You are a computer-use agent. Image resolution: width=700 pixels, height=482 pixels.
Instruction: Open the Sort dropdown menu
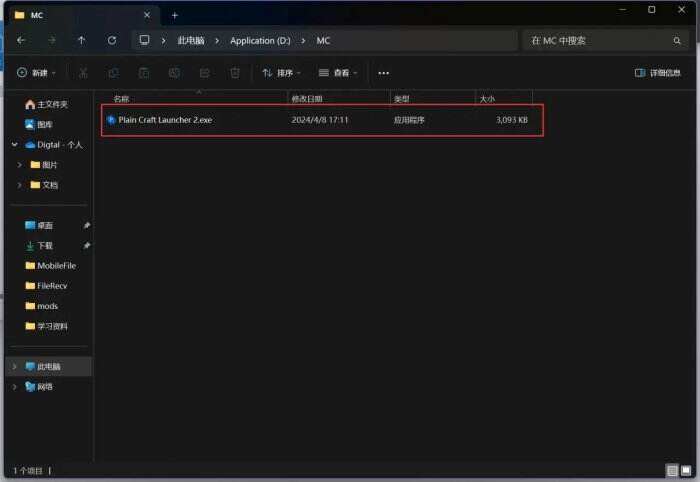282,73
